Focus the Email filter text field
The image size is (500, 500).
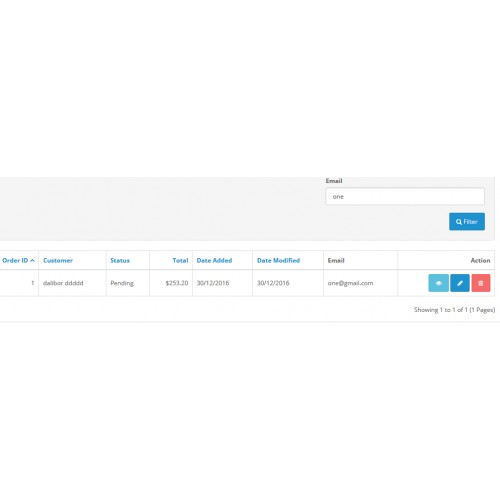point(405,196)
